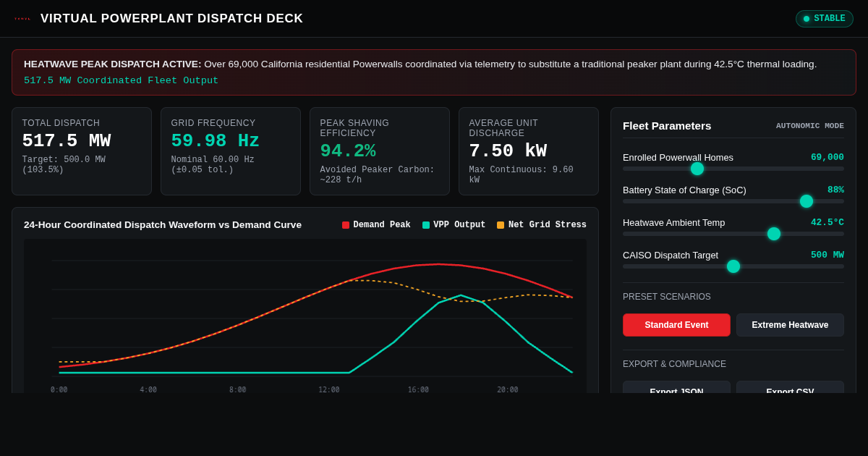
Task: Click the HEATWAVE PEAK DISPATCH ACTIVE banner heading
Action: click(x=113, y=64)
